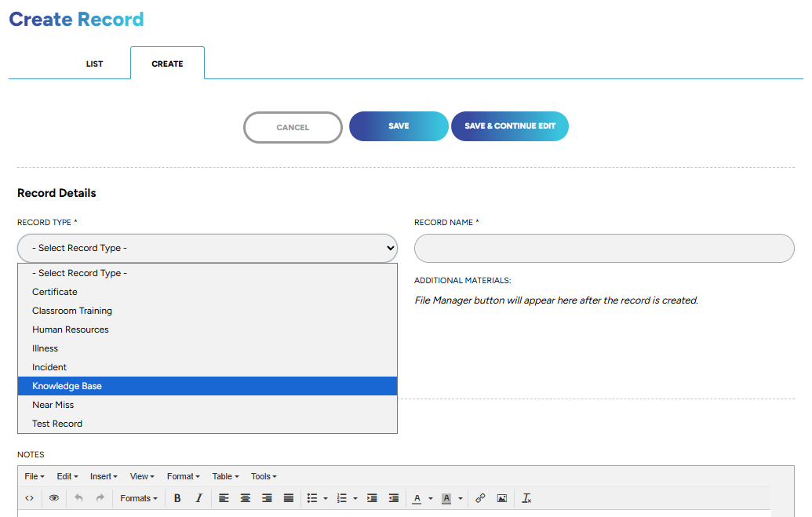Open the text color picker arrow

(431, 499)
